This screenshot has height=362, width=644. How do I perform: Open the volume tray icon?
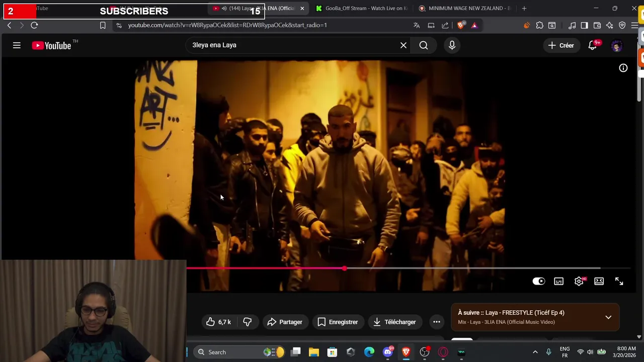590,352
